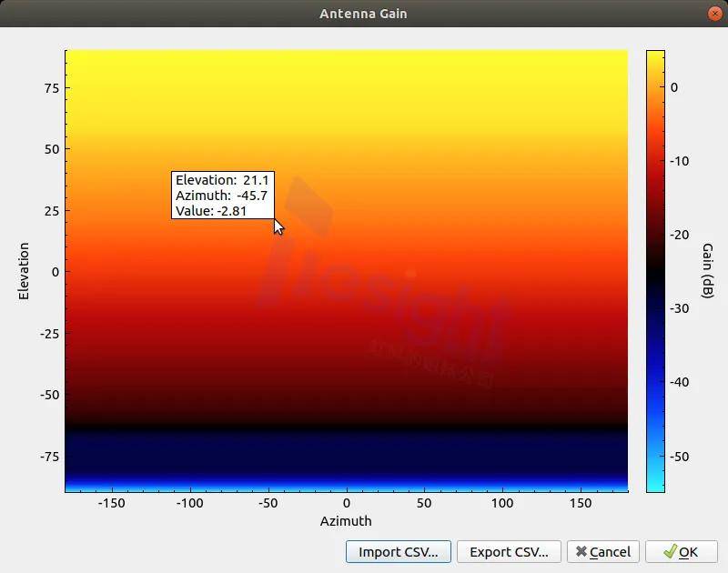Click the X icon on Cancel
The width and height of the screenshot is (728, 573).
pyautogui.click(x=581, y=551)
